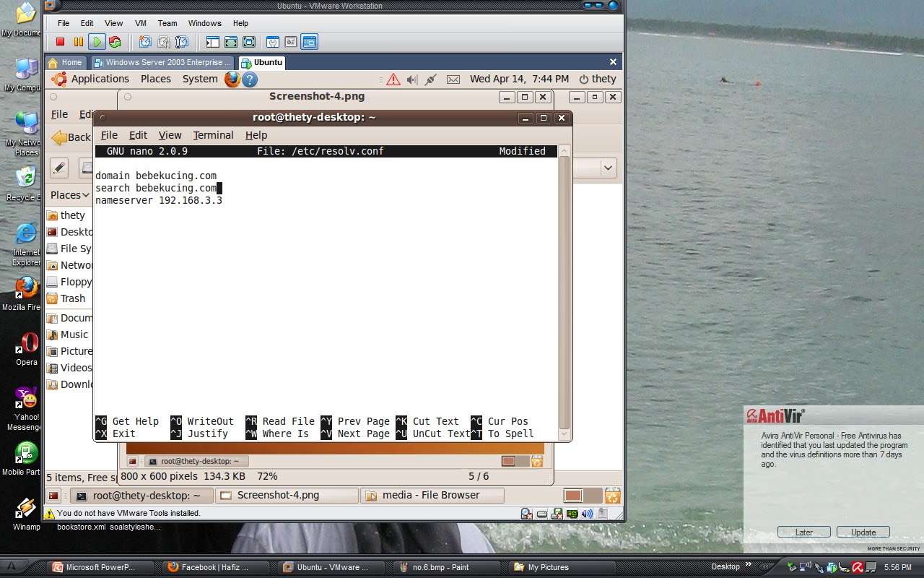This screenshot has height=578, width=924.
Task: Click the Later button in Avira popup
Action: pos(804,532)
